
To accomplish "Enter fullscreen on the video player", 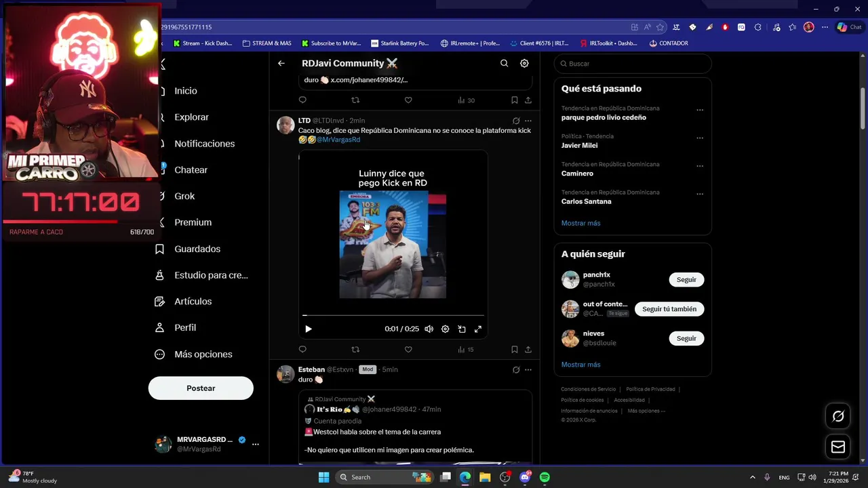I will point(478,329).
